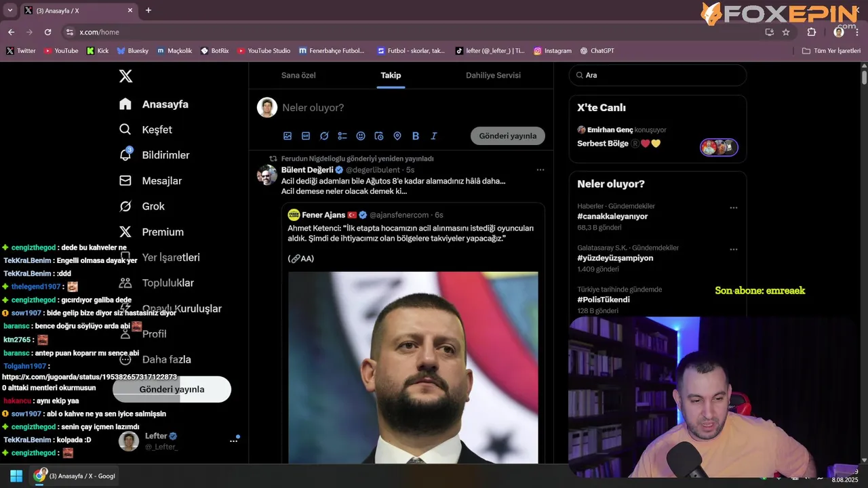The height and width of the screenshot is (488, 868).
Task: Open Bülent Değerli profile name
Action: (307, 170)
